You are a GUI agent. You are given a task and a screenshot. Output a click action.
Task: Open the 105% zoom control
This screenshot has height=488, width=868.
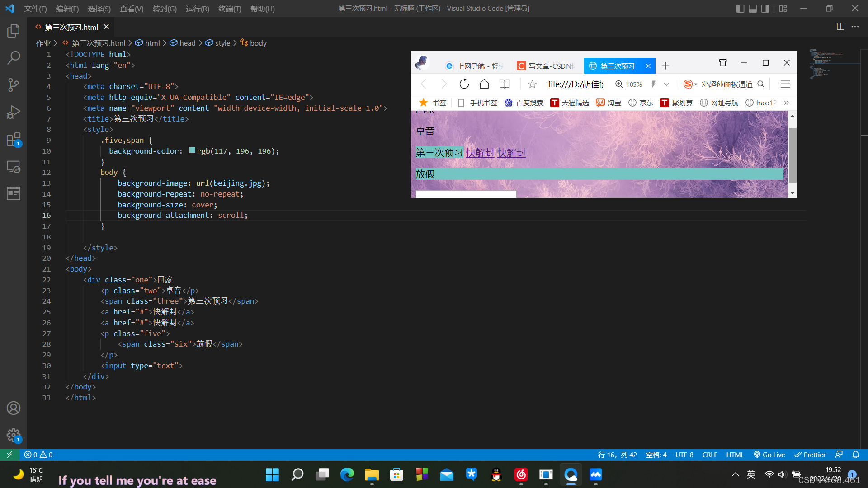click(x=628, y=84)
